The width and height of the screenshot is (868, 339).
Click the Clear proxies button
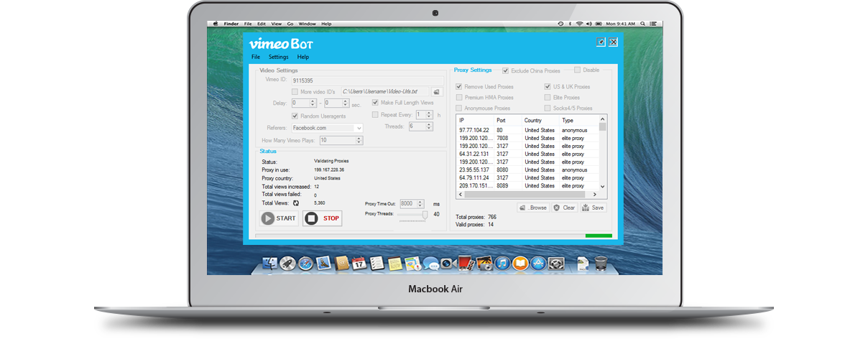[564, 208]
